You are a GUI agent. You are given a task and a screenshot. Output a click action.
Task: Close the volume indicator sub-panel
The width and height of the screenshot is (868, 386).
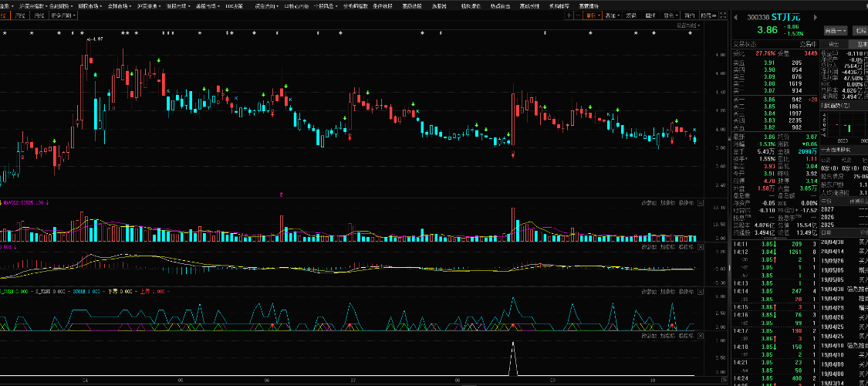pyautogui.click(x=701, y=203)
